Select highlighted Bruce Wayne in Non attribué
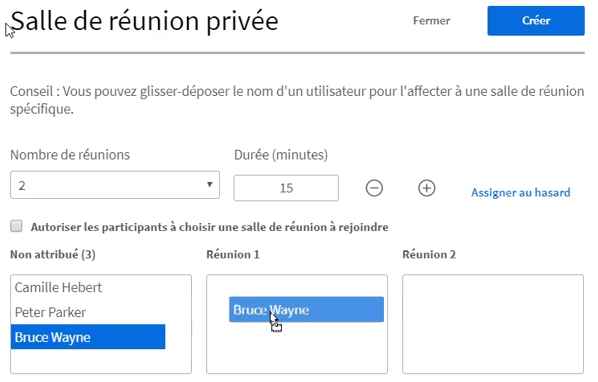This screenshot has width=598, height=382. pos(88,337)
